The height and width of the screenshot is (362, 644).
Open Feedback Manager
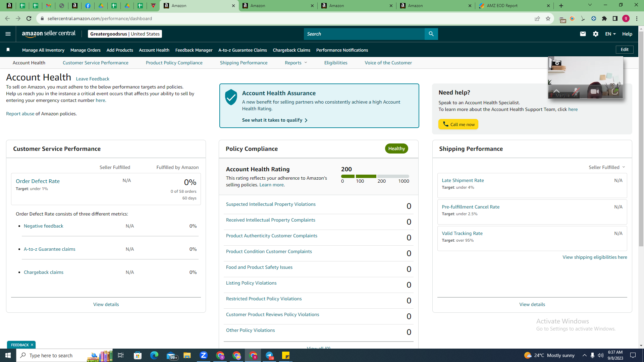194,50
